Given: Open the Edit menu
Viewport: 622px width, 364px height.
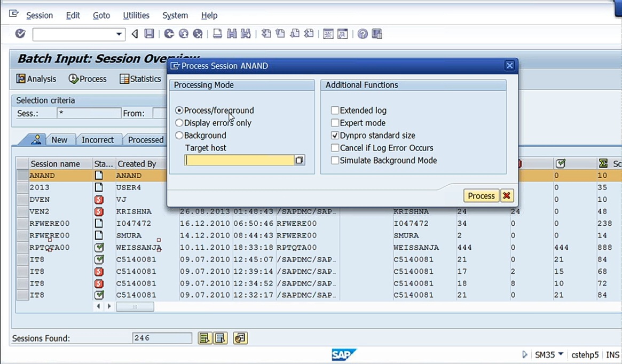Looking at the screenshot, I should click(73, 15).
